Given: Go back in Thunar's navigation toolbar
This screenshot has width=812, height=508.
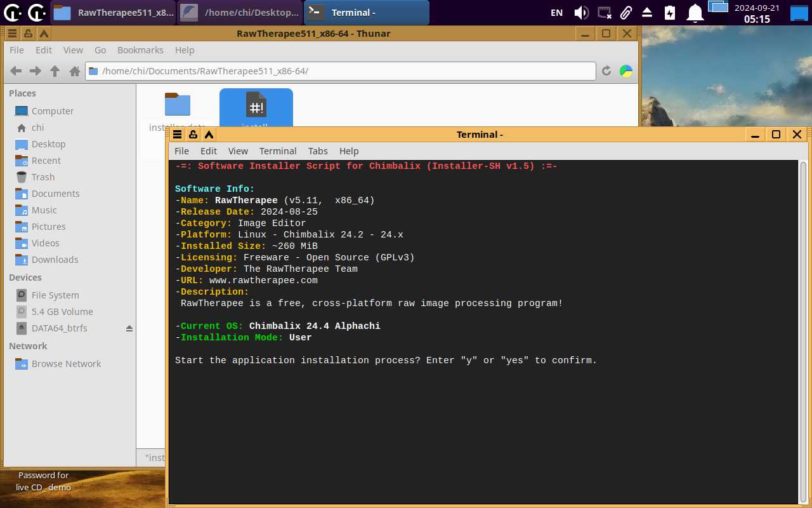Looking at the screenshot, I should coord(16,71).
